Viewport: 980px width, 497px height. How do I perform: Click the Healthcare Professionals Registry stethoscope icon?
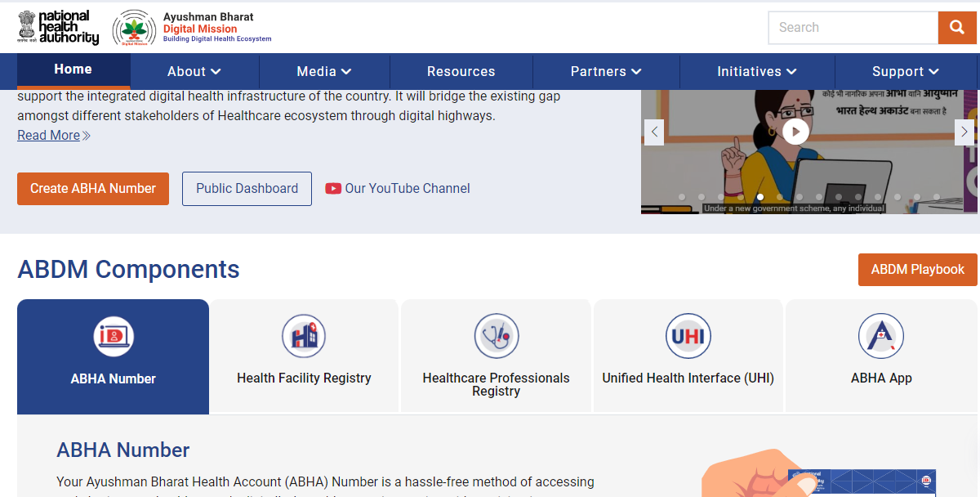click(x=496, y=336)
